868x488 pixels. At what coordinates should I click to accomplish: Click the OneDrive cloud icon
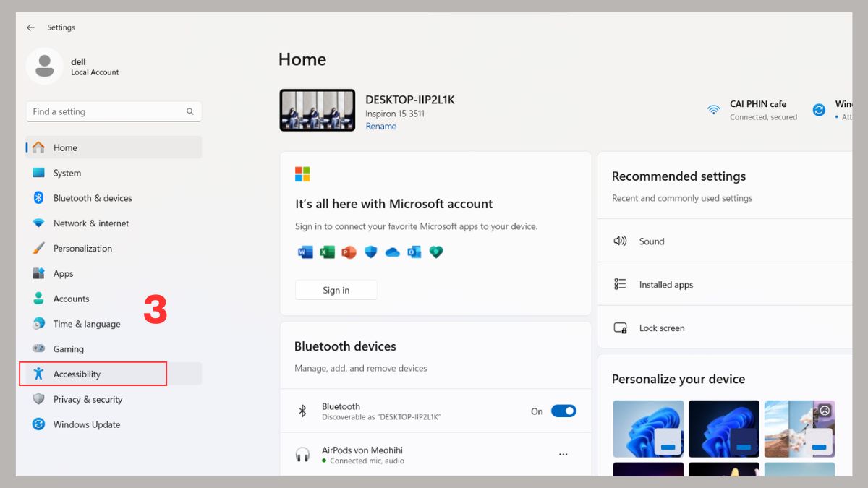(x=392, y=252)
